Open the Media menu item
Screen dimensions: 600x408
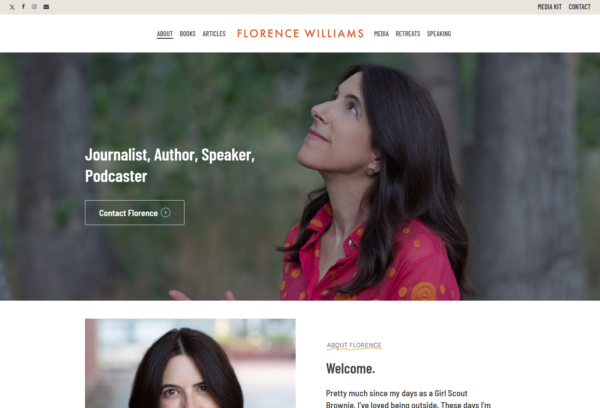[381, 34]
